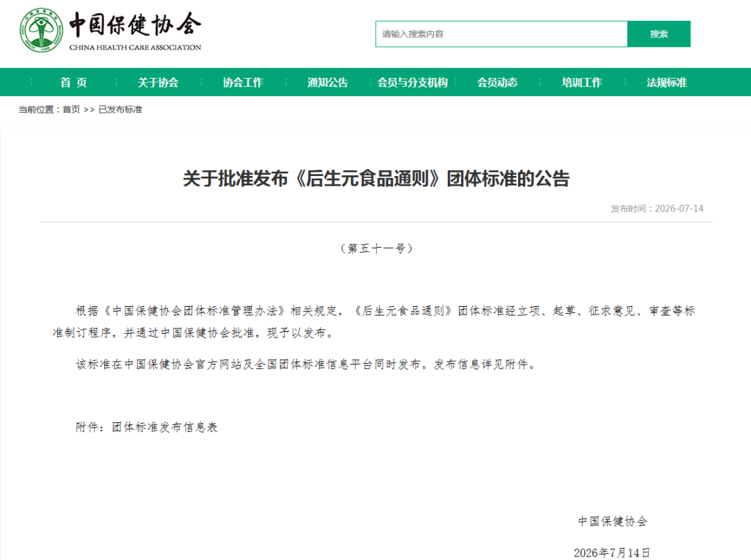751x560 pixels.
Task: Select the 协会工作 menu item
Action: [243, 82]
